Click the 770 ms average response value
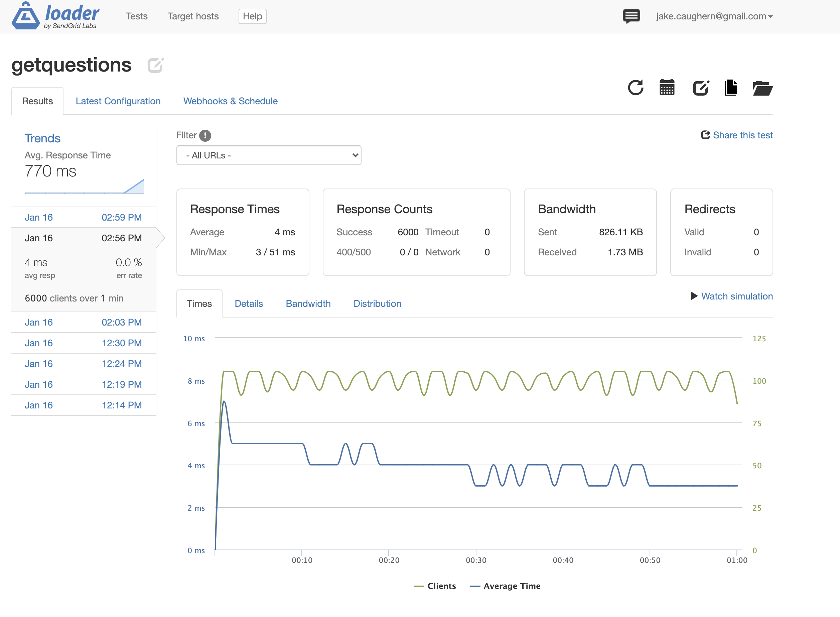Screen dimensions: 840x617 point(50,171)
